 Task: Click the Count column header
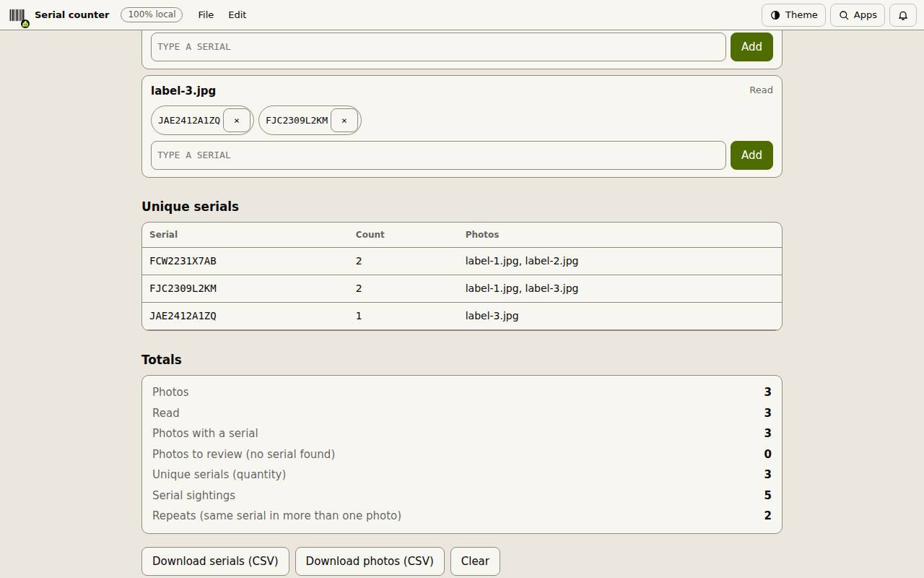(x=370, y=235)
